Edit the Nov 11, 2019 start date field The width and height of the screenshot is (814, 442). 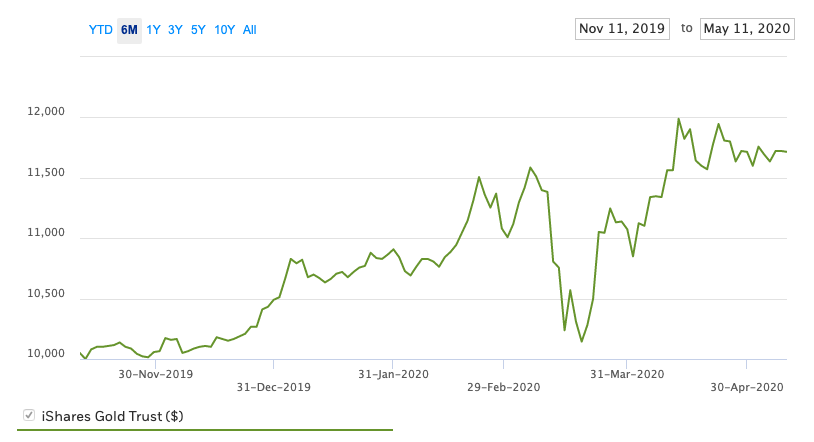622,29
